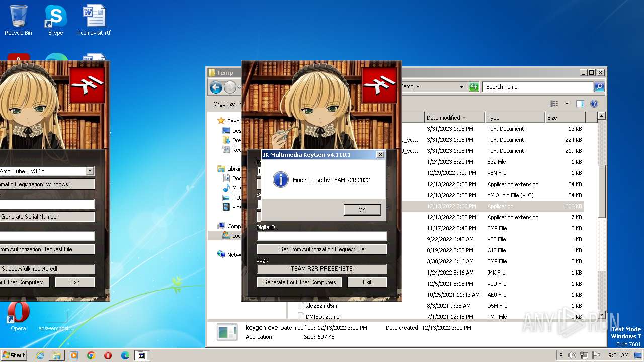Click the Action Center flag icon
The image size is (644, 362).
(x=596, y=355)
